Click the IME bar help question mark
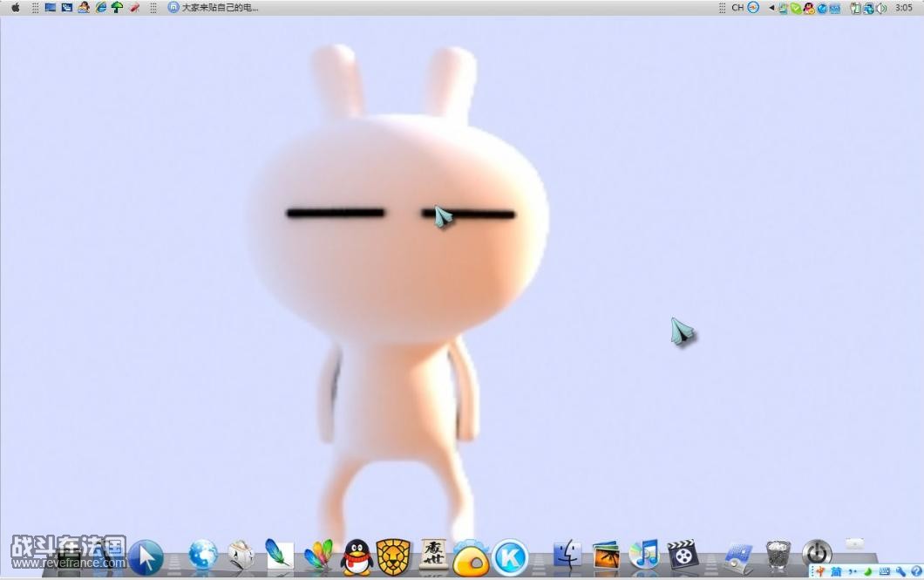 point(916,571)
